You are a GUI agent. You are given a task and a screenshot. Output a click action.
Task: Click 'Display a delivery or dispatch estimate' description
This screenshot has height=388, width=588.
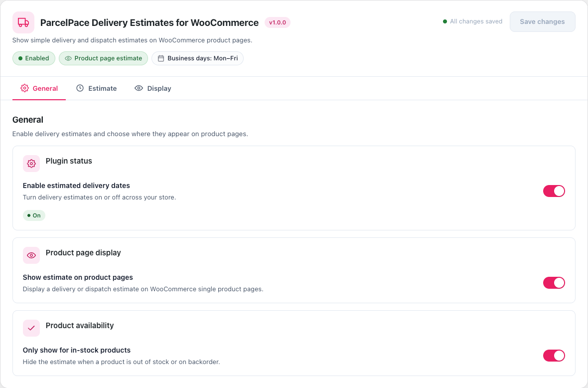point(143,289)
